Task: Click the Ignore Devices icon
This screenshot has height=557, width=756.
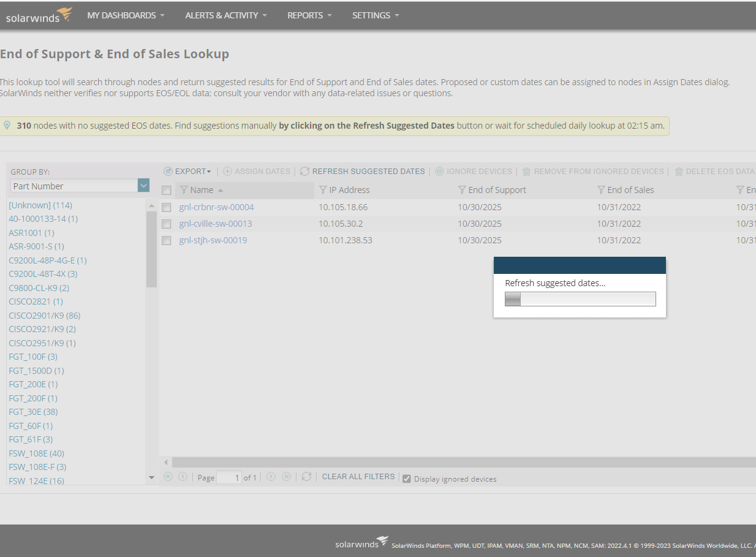Action: pyautogui.click(x=439, y=172)
